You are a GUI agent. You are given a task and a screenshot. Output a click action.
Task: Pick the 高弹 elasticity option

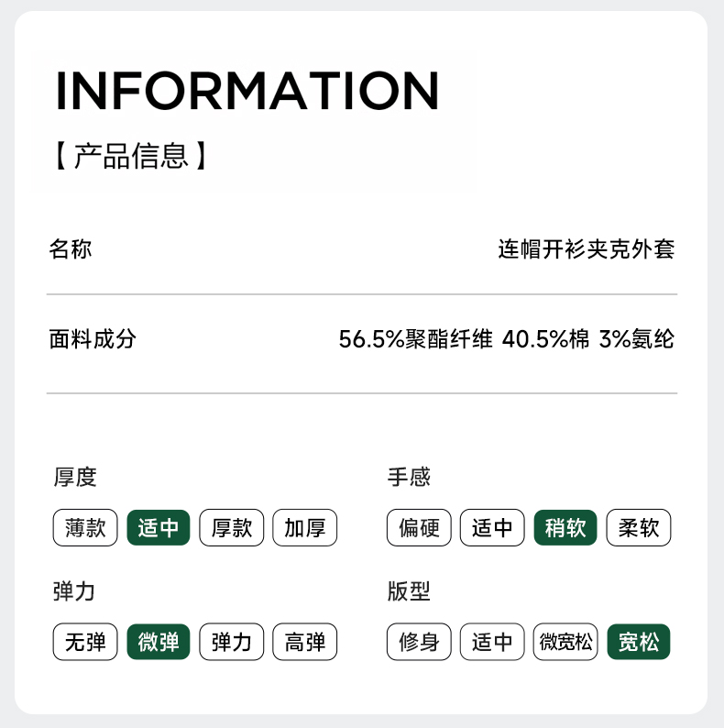305,642
